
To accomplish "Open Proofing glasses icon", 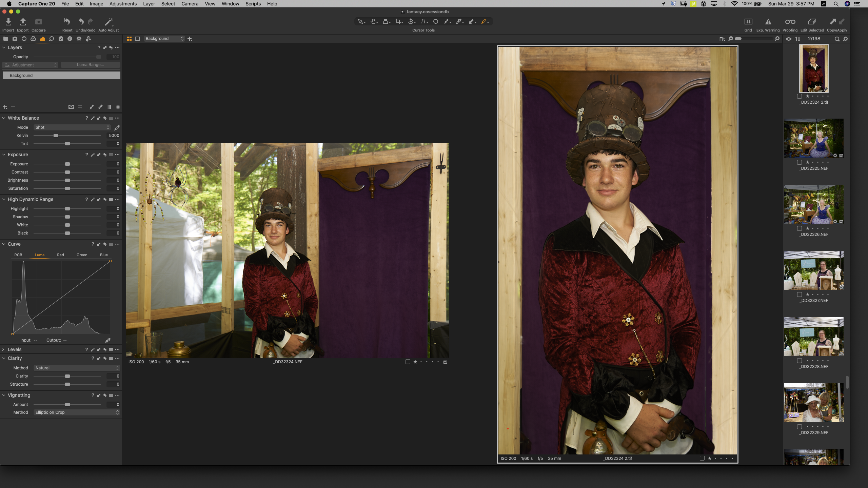I will tap(790, 22).
